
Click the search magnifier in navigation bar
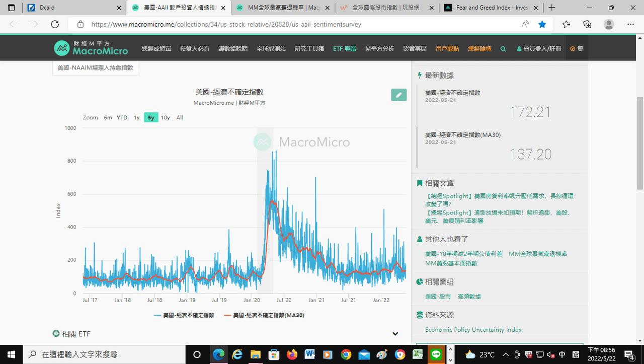(x=503, y=49)
